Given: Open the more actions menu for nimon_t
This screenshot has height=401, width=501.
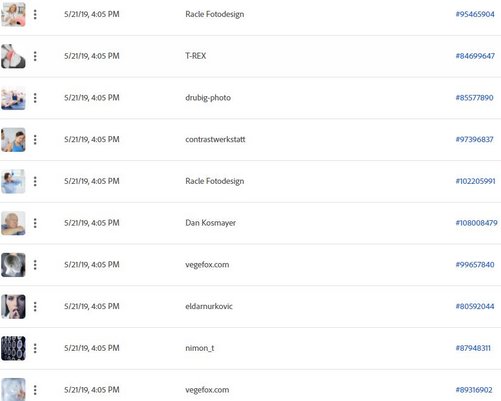Looking at the screenshot, I should pyautogui.click(x=35, y=348).
